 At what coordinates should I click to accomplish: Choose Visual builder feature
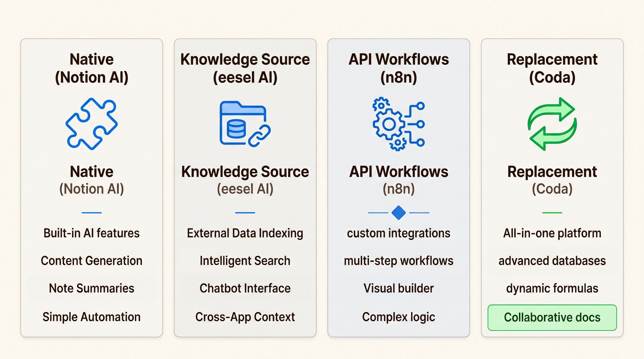tap(398, 288)
